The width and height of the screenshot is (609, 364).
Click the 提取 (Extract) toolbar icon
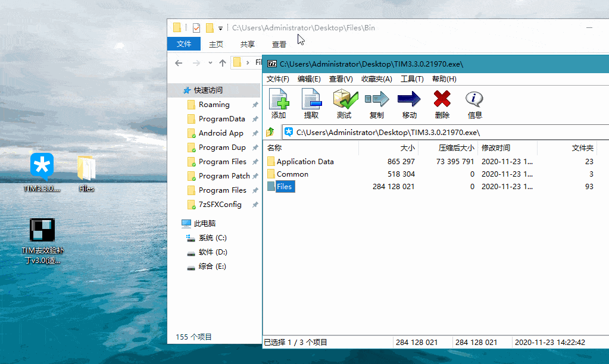pyautogui.click(x=311, y=99)
